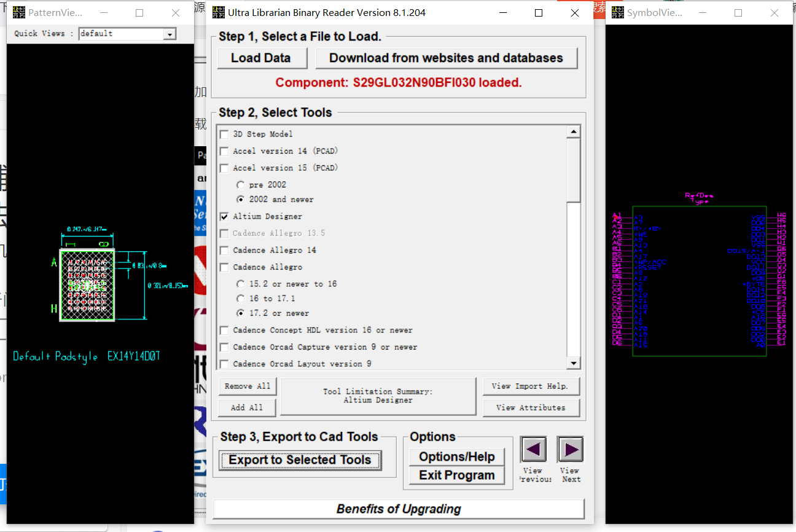Check Cadence Concept HDL version 16
Viewport: 796px width, 532px height.
click(x=224, y=330)
